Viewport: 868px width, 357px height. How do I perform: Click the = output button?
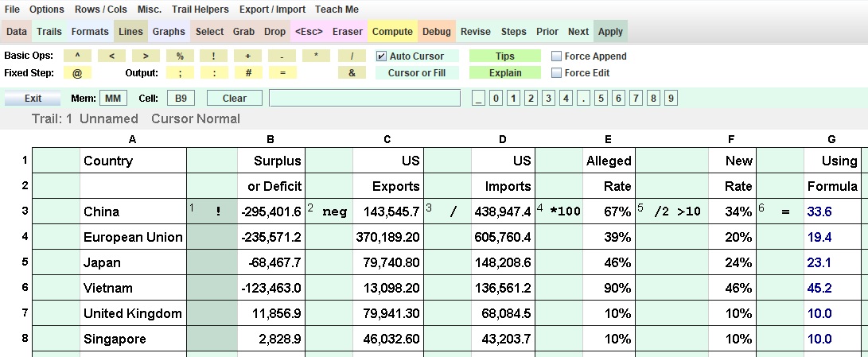(282, 72)
